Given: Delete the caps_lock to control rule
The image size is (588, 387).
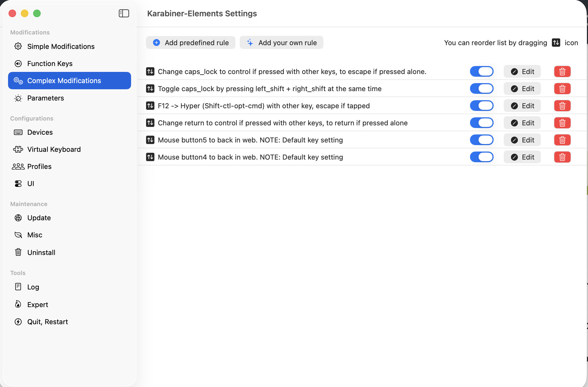Looking at the screenshot, I should coord(562,72).
